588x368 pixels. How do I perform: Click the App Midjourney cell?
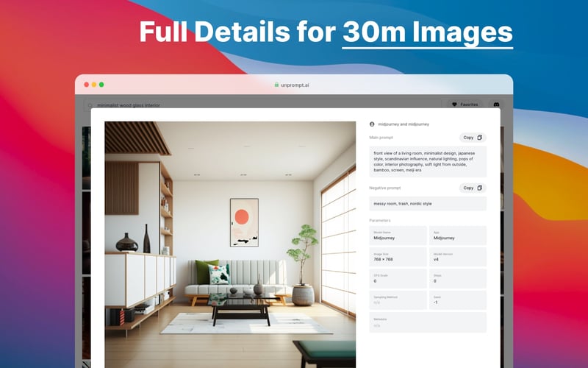[458, 236]
